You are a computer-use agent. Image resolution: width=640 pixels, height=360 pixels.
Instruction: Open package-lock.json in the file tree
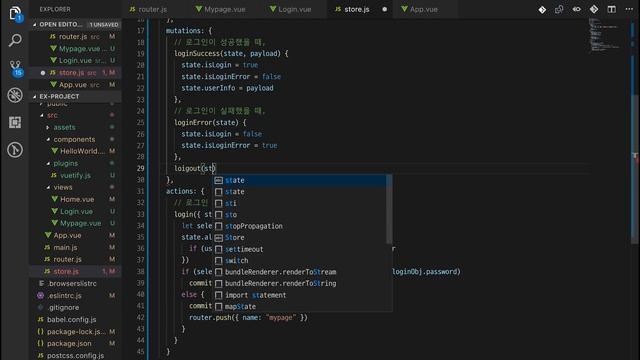click(76, 331)
